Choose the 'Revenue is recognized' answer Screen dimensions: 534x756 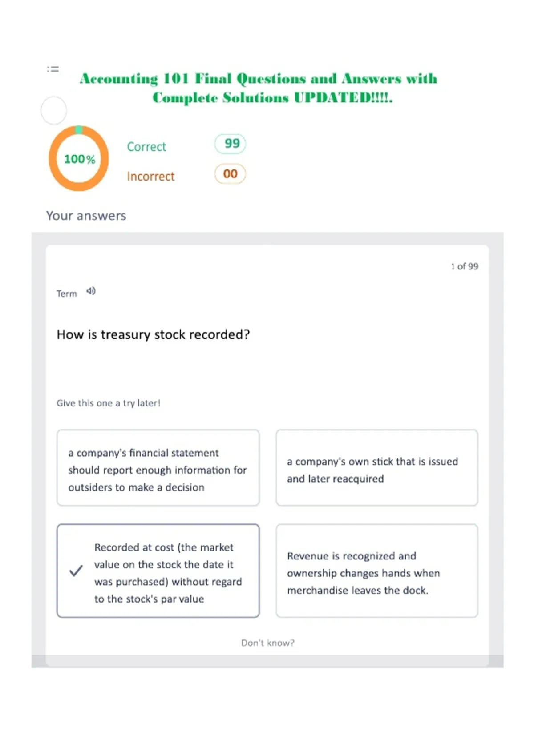tap(377, 571)
